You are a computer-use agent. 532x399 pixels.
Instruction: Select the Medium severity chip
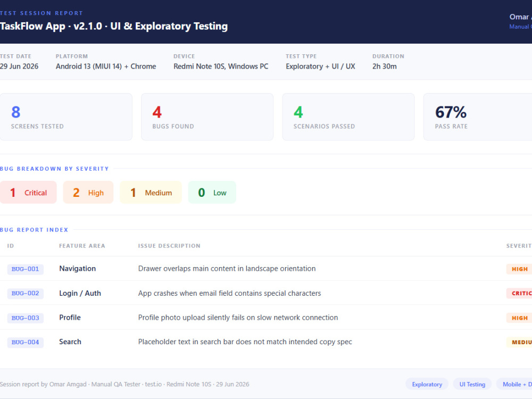click(x=151, y=193)
